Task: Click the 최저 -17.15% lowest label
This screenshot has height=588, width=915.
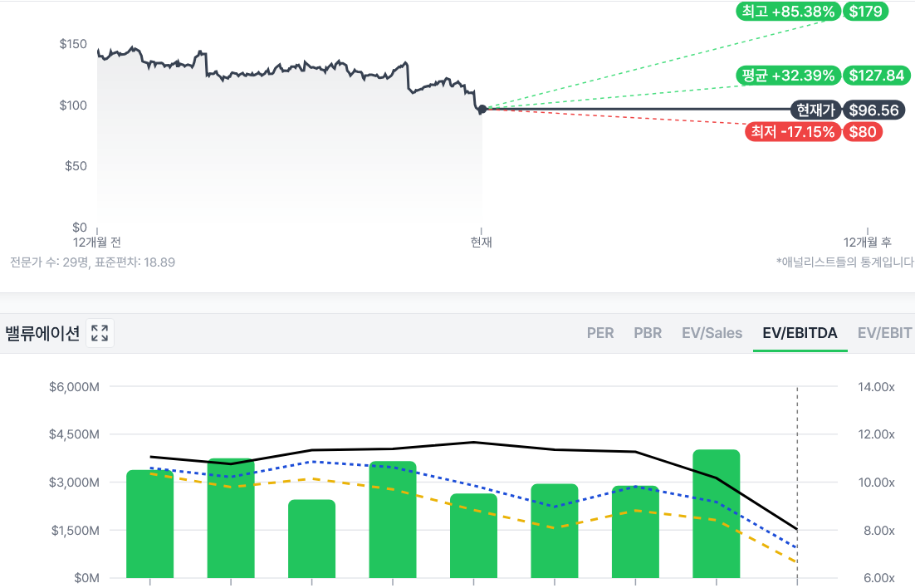Action: 793,131
